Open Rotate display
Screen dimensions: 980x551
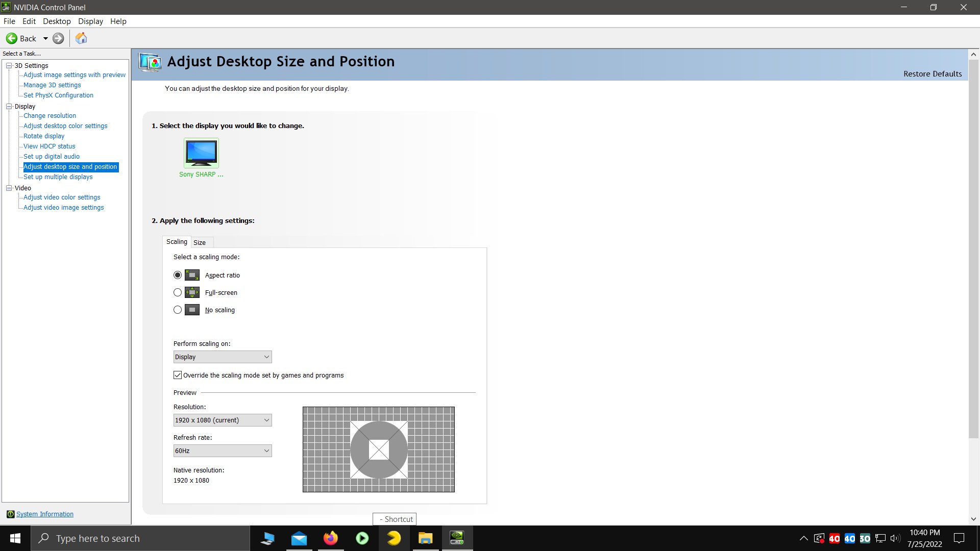click(x=44, y=136)
